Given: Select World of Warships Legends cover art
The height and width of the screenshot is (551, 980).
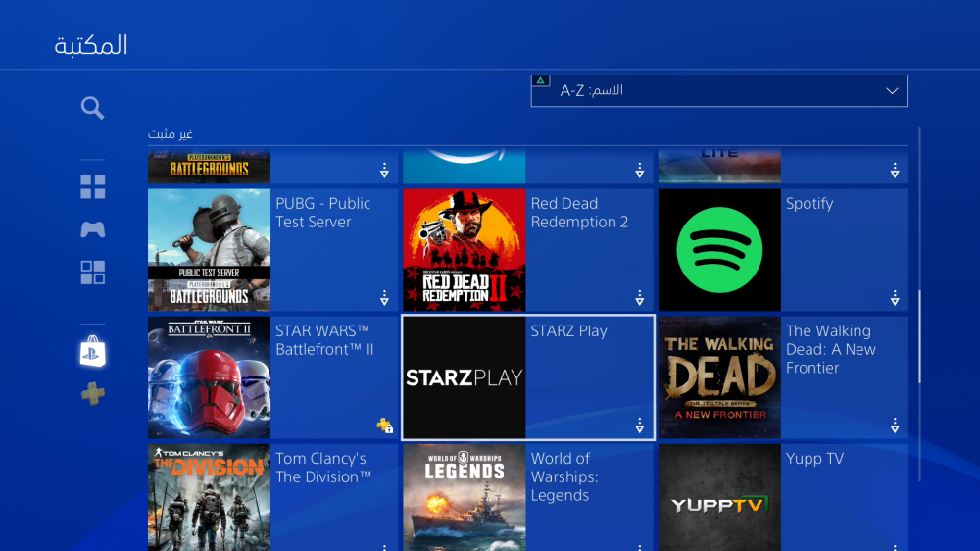Looking at the screenshot, I should pyautogui.click(x=465, y=498).
